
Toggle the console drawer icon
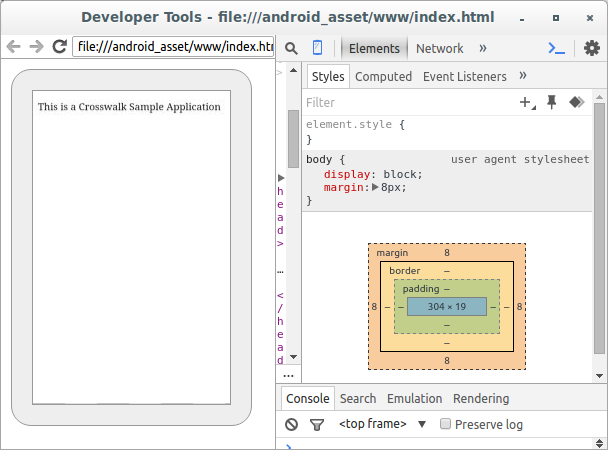(x=557, y=48)
